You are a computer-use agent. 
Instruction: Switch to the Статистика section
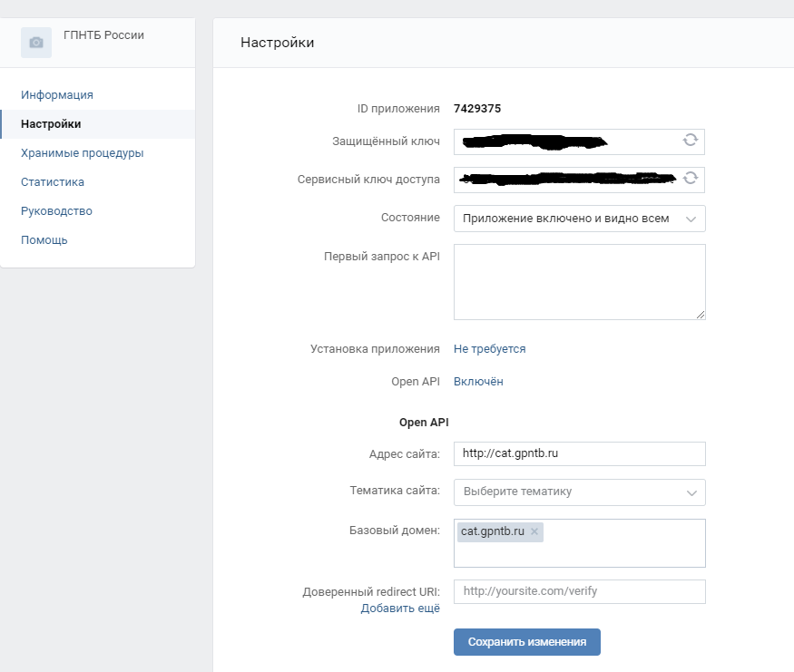pos(53,182)
